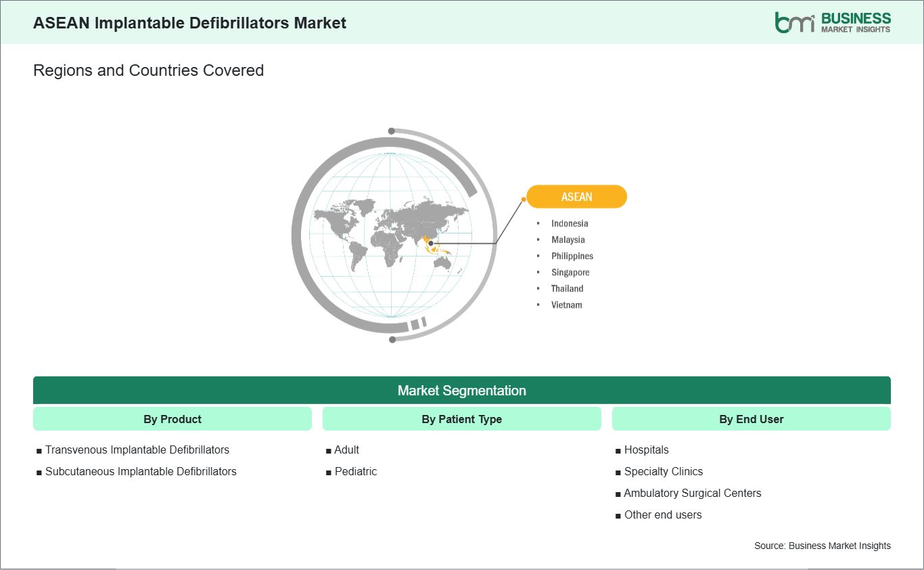Image resolution: width=924 pixels, height=570 pixels.
Task: Click the Vietnam country entry
Action: click(567, 305)
